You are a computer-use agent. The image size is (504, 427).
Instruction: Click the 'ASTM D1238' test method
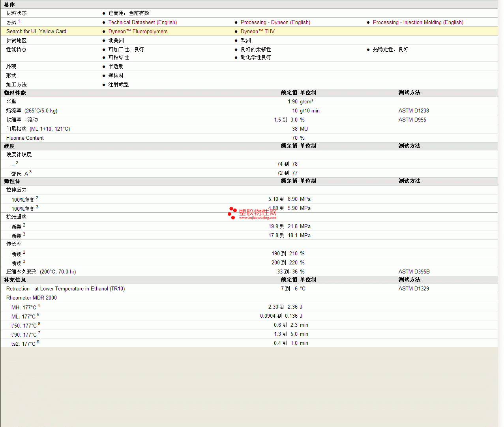pos(414,111)
